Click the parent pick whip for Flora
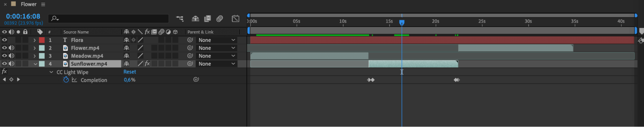Image resolution: width=644 pixels, height=127 pixels. pos(190,40)
